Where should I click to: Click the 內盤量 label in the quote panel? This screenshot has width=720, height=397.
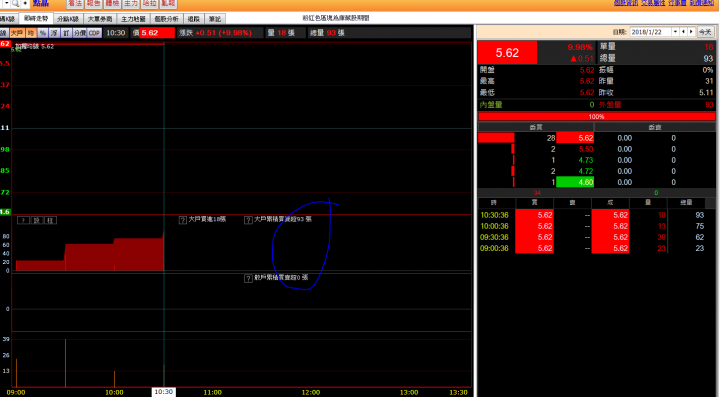click(x=491, y=105)
